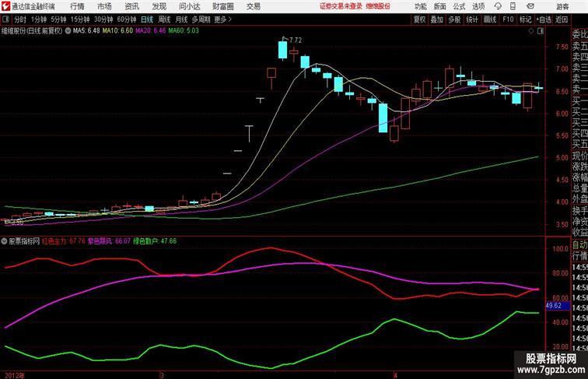Click the diamond icon atop the chart

tap(531, 31)
